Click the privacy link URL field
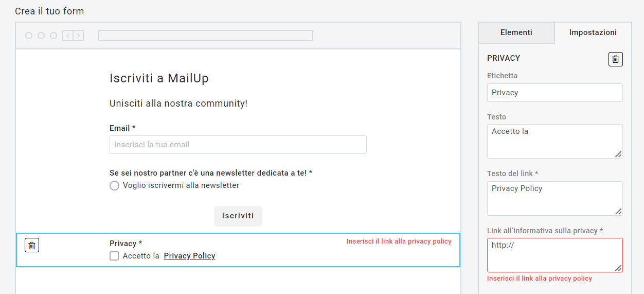Image resolution: width=644 pixels, height=294 pixels. click(x=553, y=255)
